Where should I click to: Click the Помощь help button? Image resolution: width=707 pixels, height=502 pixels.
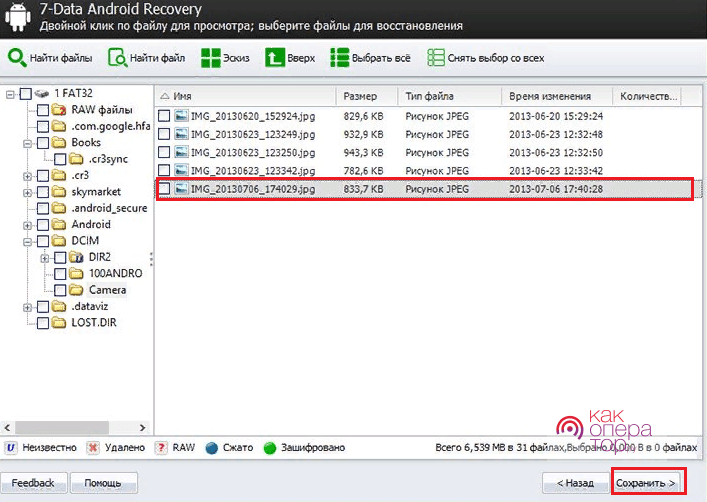tap(104, 483)
